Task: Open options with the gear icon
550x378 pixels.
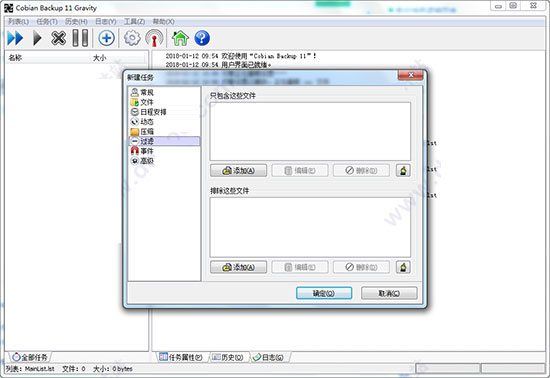Action: pos(132,38)
